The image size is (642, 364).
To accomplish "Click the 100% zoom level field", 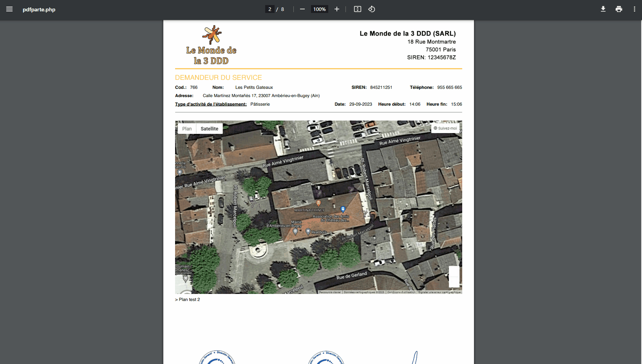I will click(320, 9).
